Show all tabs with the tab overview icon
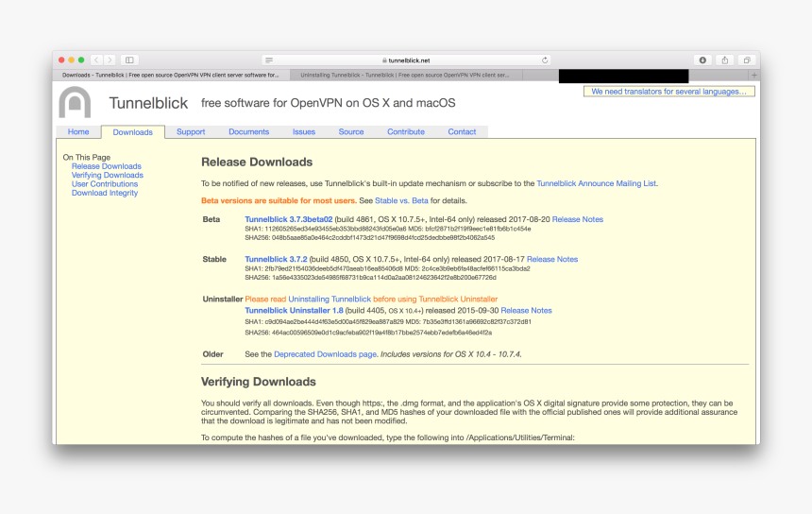 [x=747, y=60]
